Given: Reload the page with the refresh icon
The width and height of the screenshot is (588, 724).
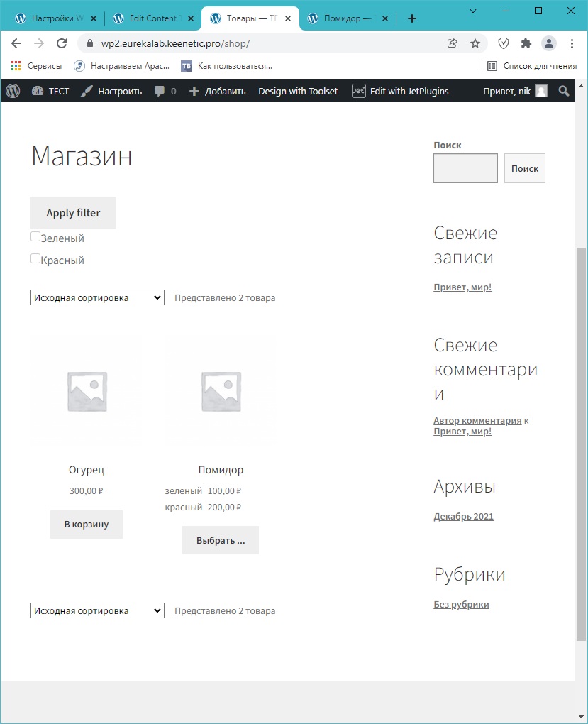Looking at the screenshot, I should (x=62, y=43).
